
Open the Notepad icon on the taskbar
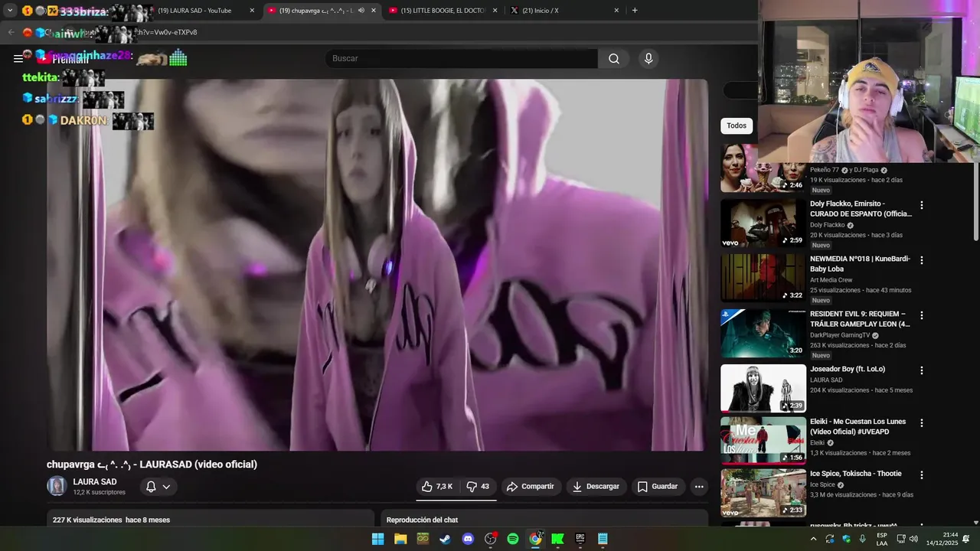tap(603, 539)
